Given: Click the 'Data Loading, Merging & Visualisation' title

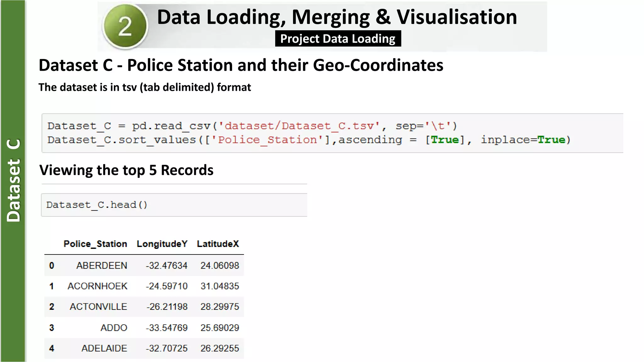Looking at the screenshot, I should [337, 17].
